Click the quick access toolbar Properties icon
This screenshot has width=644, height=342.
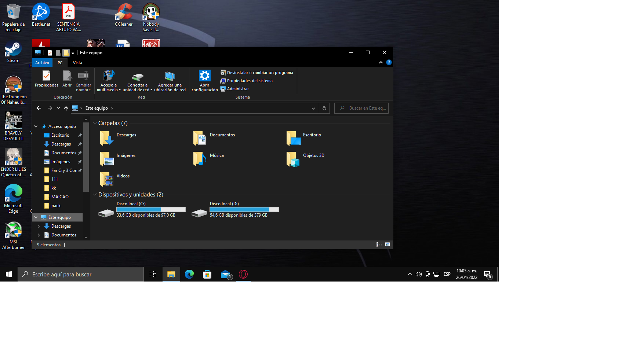(50, 53)
